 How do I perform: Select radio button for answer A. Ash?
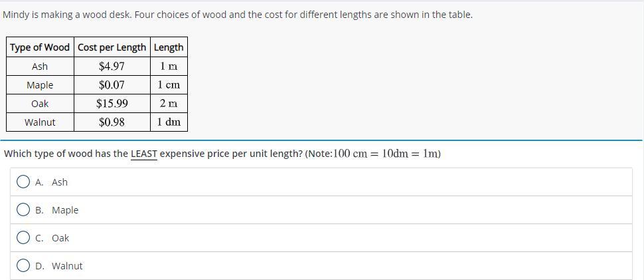pyautogui.click(x=23, y=182)
